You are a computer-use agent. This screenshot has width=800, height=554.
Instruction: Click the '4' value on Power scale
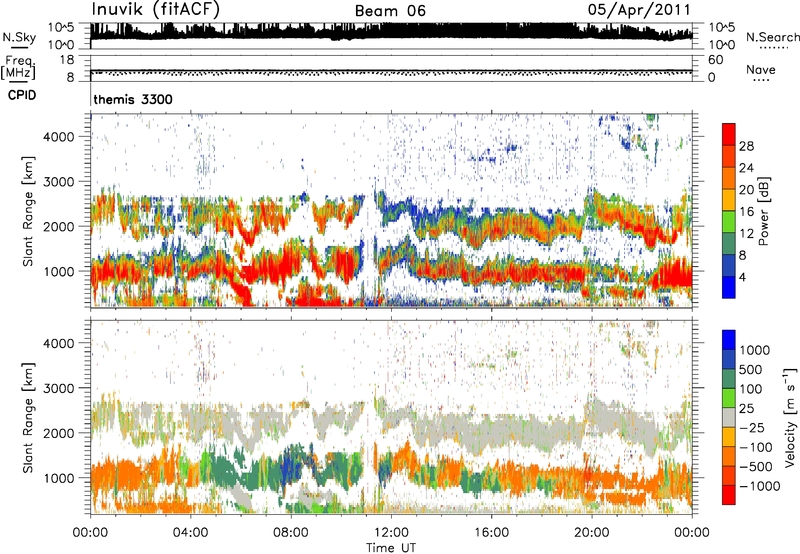743,277
